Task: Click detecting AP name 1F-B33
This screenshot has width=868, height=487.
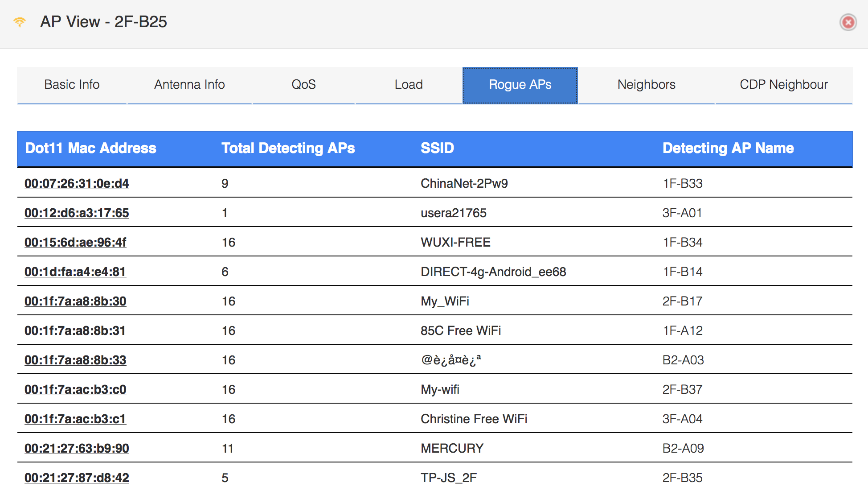Action: pyautogui.click(x=682, y=183)
